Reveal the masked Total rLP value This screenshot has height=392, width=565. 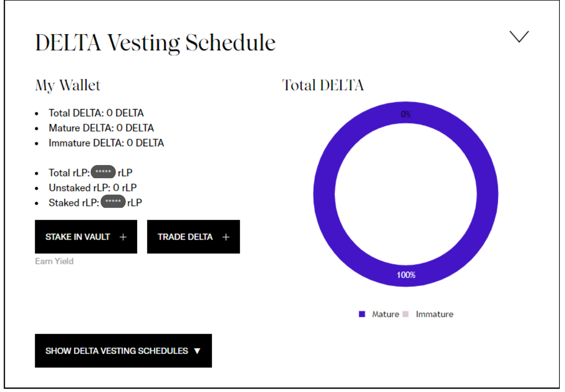[103, 172]
